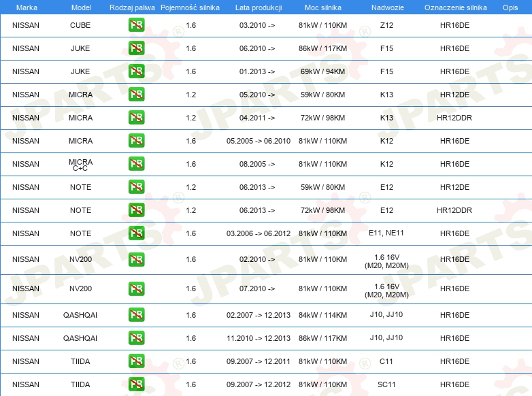Click the fuel icon in the MICRA C+C row
This screenshot has width=532, height=396.
point(136,163)
